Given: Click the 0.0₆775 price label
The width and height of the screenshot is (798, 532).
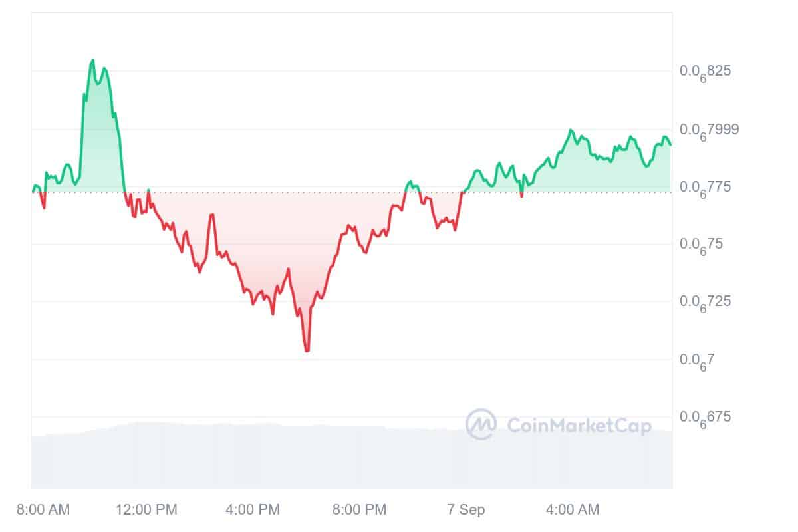Looking at the screenshot, I should 705,186.
